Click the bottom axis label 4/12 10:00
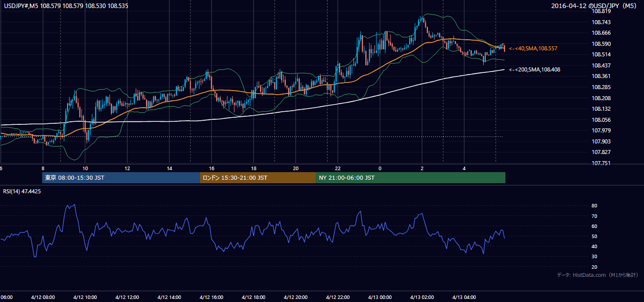 (x=85, y=297)
